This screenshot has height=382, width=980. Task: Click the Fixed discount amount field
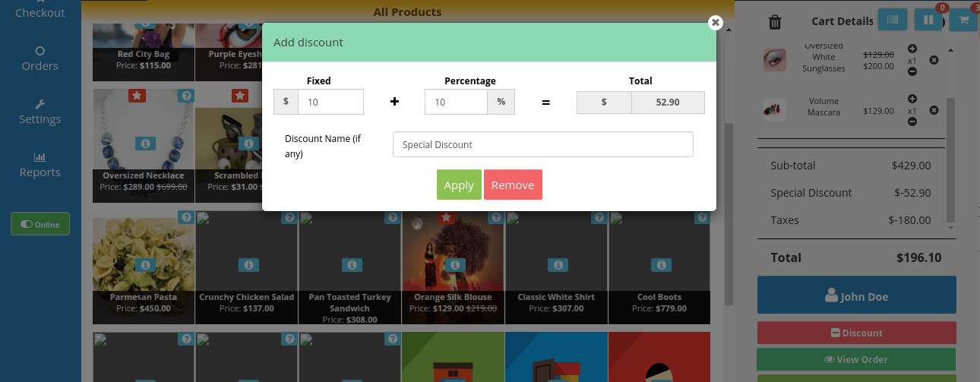click(x=330, y=102)
